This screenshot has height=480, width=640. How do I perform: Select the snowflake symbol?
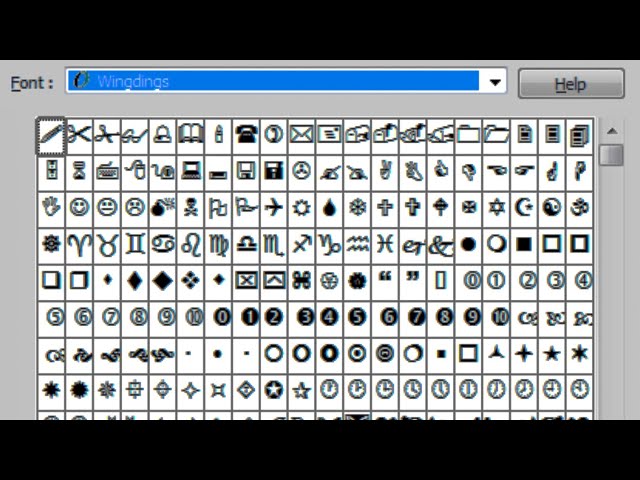click(x=357, y=208)
